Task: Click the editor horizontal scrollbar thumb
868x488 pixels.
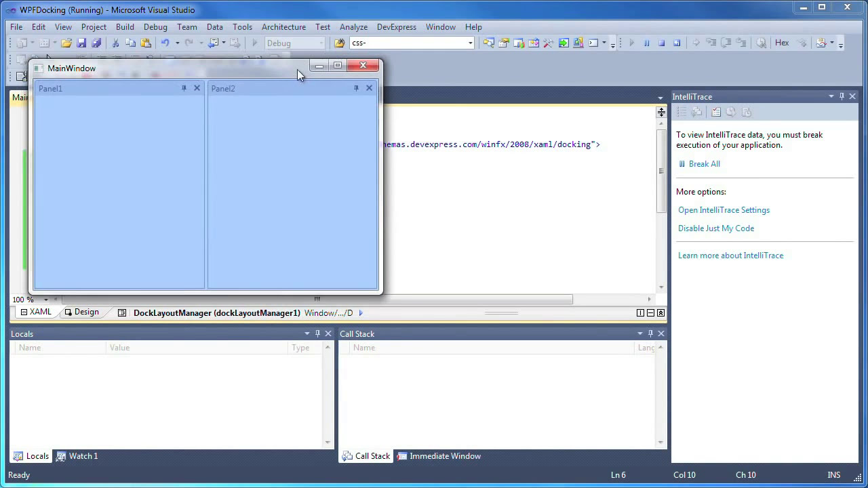Action: click(317, 299)
